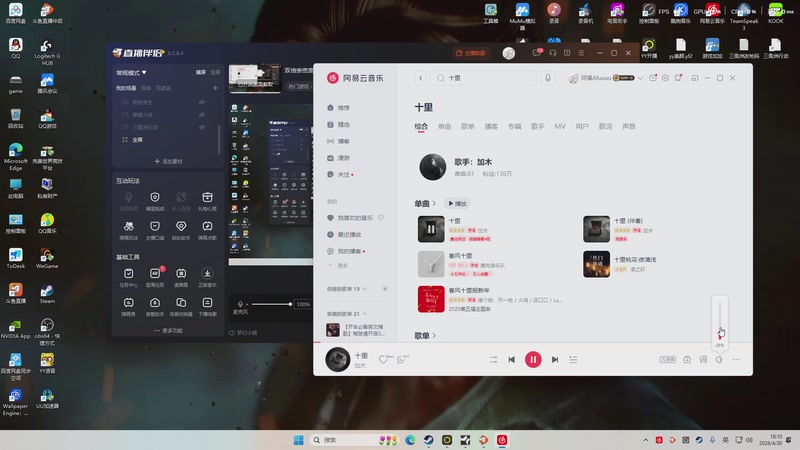Viewport: 800px width, 450px height.
Task: Open 任务中心 in 直播伴侣 tools
Action: click(129, 278)
